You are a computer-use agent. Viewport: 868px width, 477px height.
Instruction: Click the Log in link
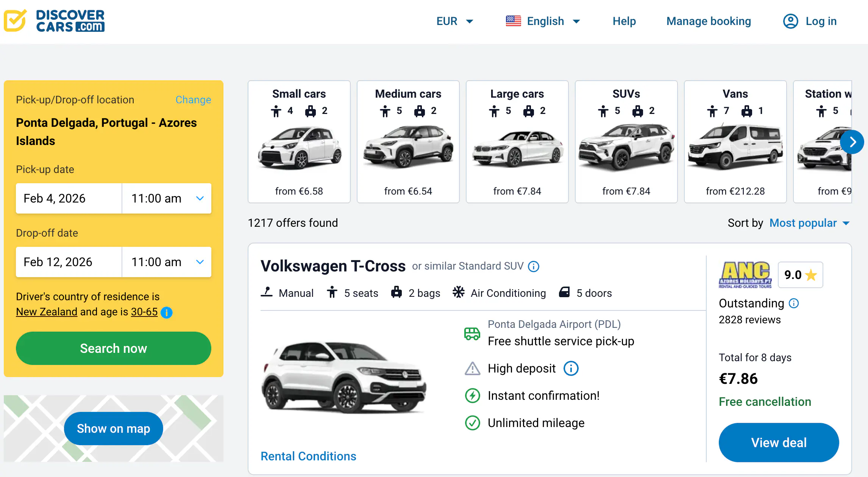pos(821,21)
